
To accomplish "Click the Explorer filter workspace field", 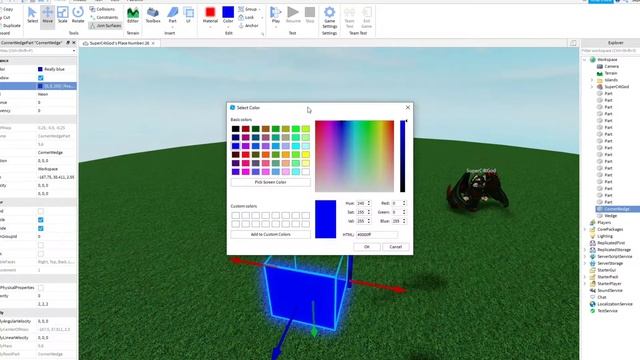I will pos(609,51).
